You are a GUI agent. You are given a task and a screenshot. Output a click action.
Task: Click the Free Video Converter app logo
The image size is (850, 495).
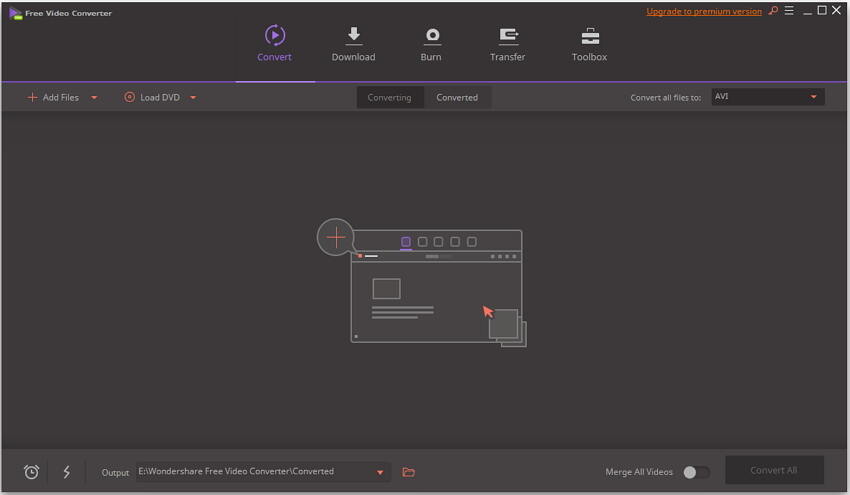coord(15,13)
